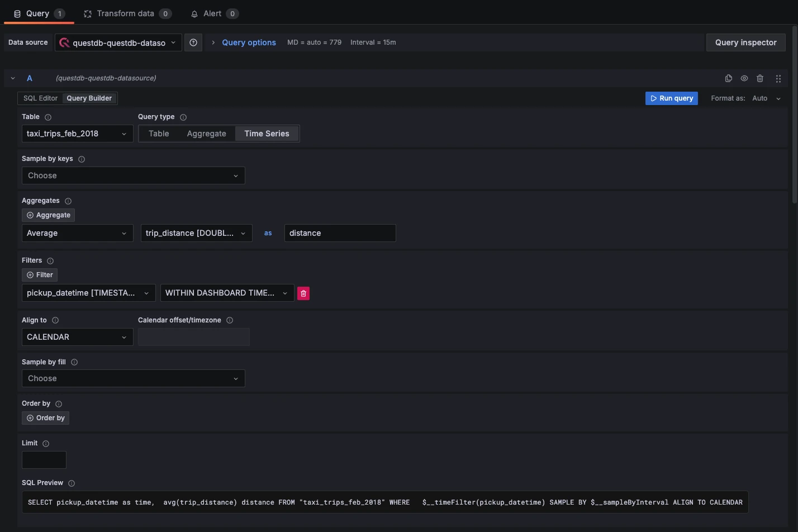Select Time Series query type
798x532 pixels.
coord(267,134)
